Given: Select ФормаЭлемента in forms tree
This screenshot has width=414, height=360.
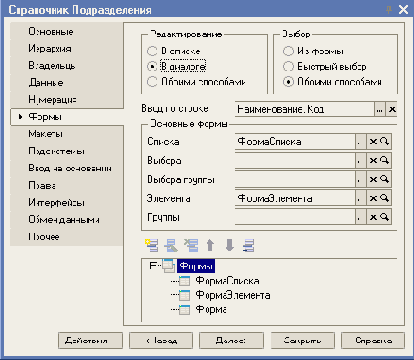Looking at the screenshot, I should tap(233, 295).
